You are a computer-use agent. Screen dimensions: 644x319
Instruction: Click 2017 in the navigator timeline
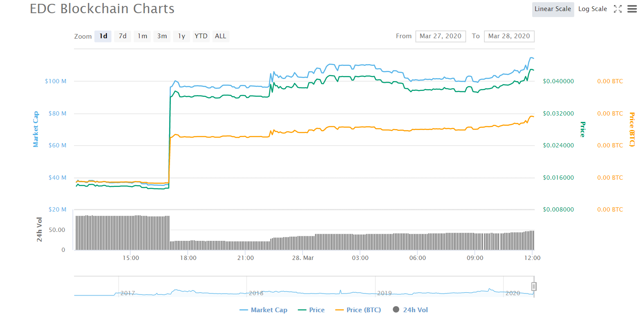128,293
